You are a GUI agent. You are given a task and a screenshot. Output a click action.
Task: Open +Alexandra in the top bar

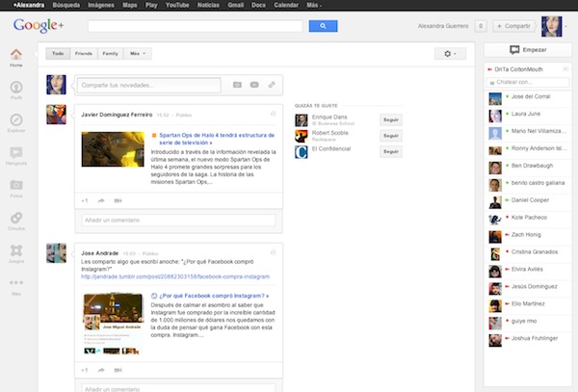(x=29, y=5)
